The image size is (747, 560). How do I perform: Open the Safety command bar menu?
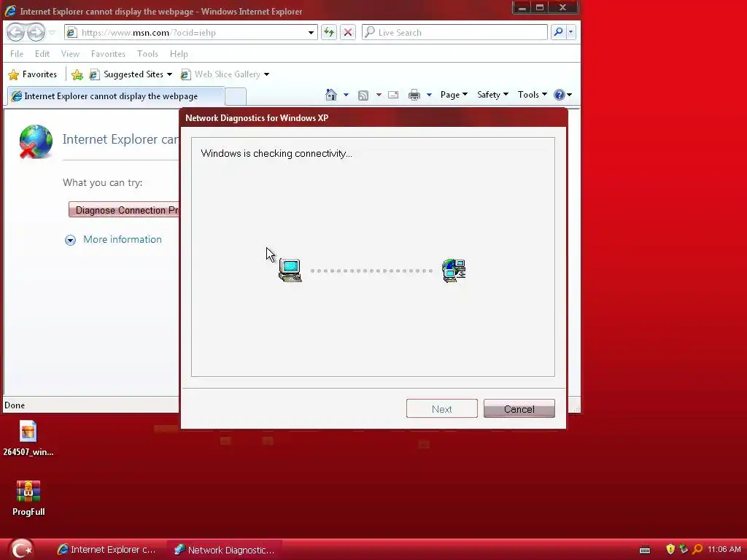[492, 95]
